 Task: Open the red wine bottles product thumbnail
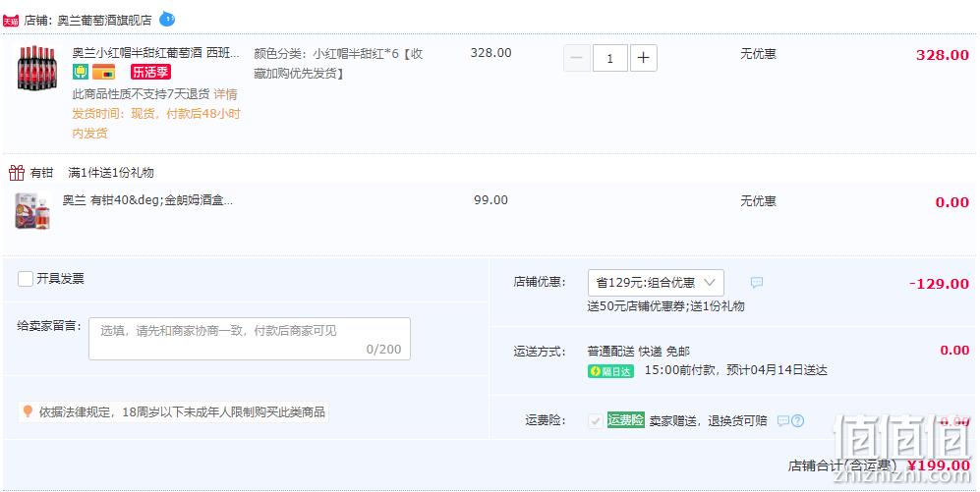coord(37,68)
